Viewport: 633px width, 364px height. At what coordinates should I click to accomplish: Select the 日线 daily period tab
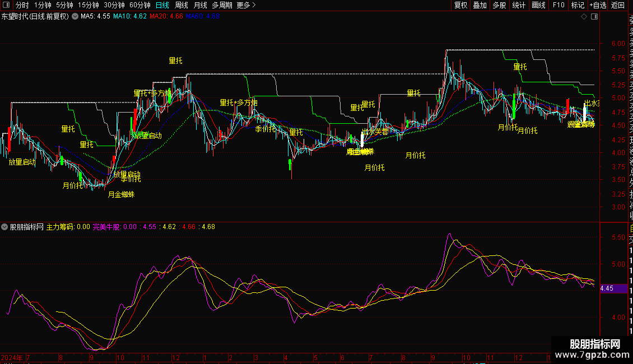tap(162, 5)
